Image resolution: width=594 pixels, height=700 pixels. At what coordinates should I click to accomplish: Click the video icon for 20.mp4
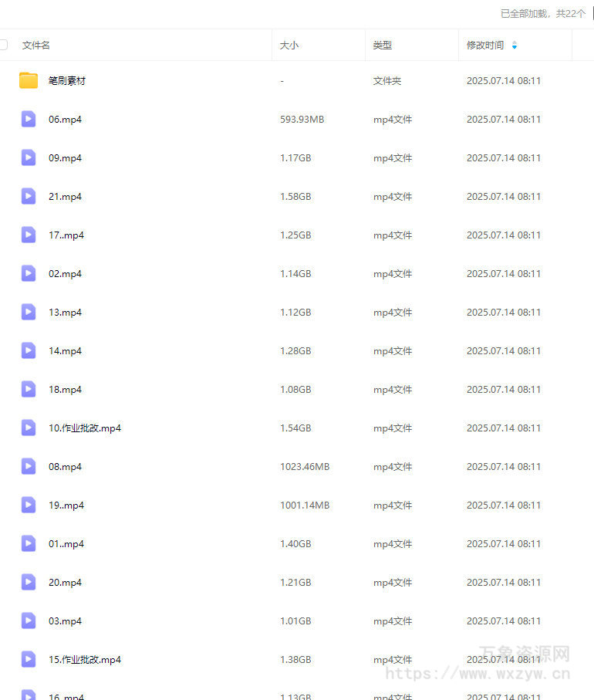29,582
